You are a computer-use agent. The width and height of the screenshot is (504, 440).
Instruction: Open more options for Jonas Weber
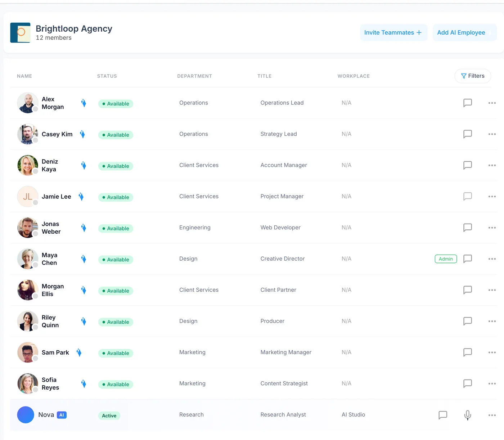[x=492, y=228]
